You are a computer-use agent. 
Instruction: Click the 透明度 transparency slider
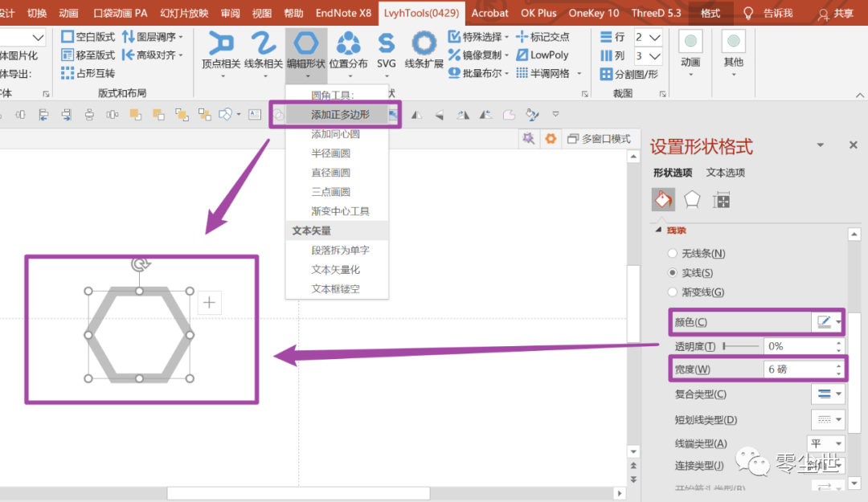point(741,346)
